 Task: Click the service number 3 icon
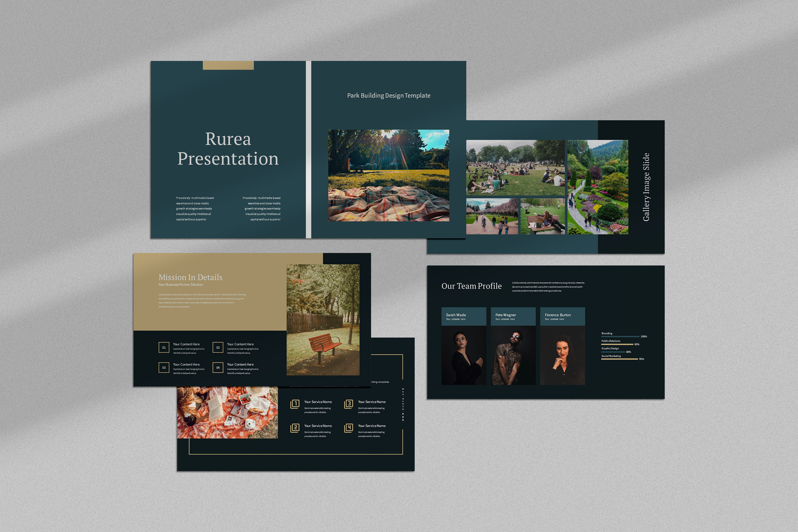(348, 404)
